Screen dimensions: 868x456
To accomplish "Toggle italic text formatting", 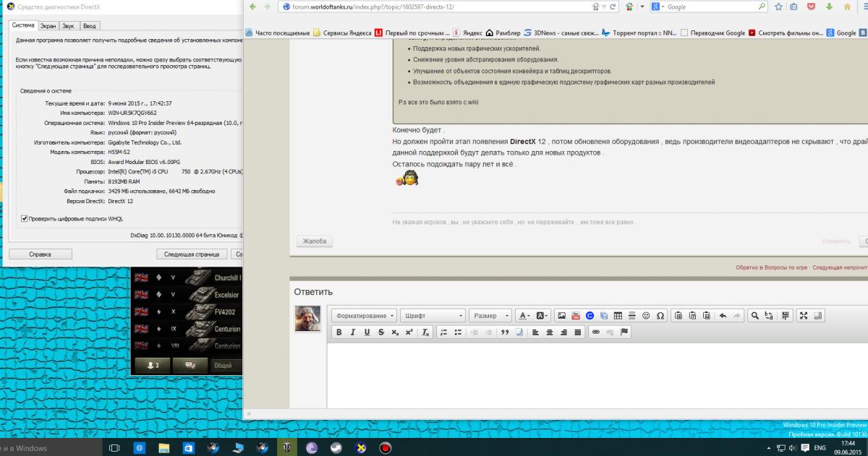I will (x=353, y=332).
